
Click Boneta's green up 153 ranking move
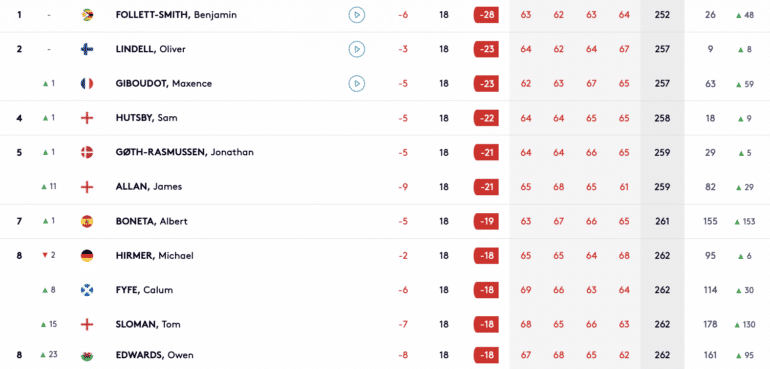click(745, 222)
